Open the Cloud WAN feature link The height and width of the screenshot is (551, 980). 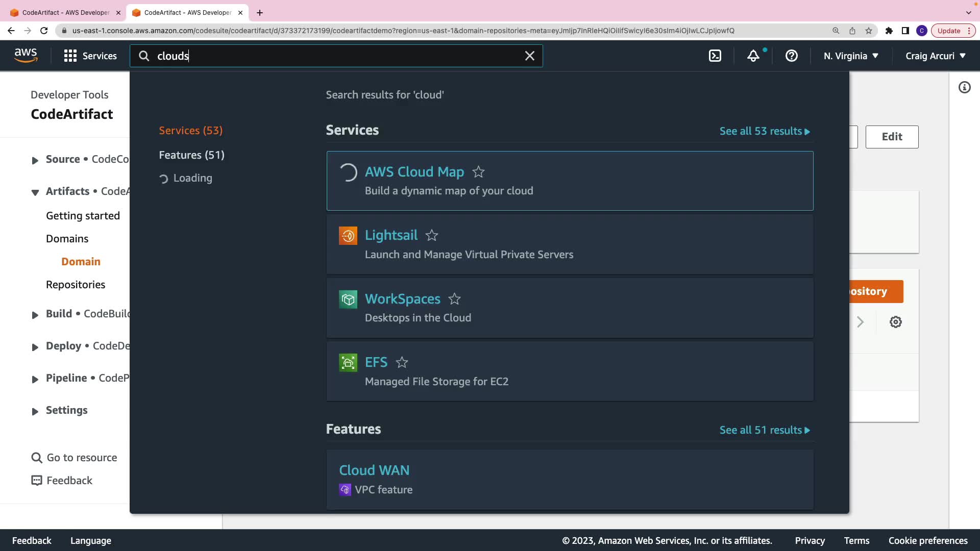point(374,470)
